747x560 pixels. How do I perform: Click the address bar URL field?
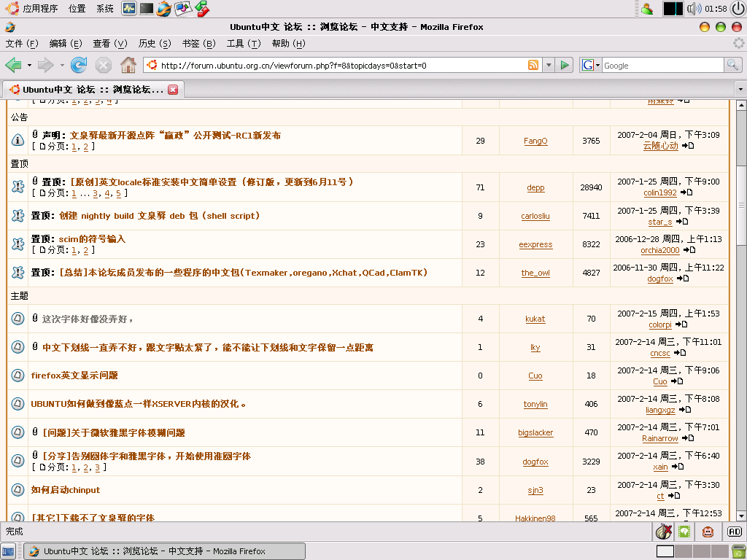[x=341, y=65]
